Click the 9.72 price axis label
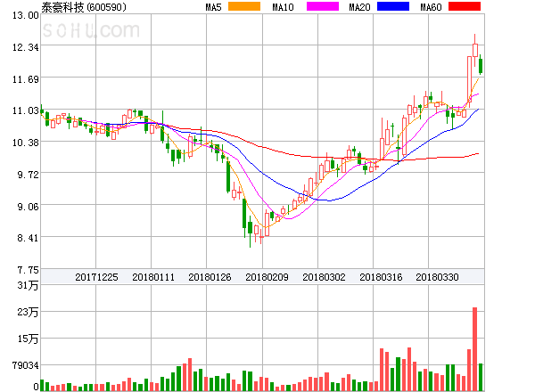Image resolution: width=535 pixels, height=392 pixels. [x=28, y=175]
